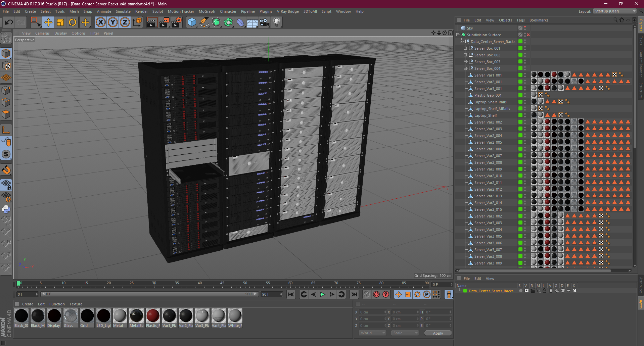The image size is (644, 346).
Task: Select Polygons mode icon
Action: tap(6, 114)
